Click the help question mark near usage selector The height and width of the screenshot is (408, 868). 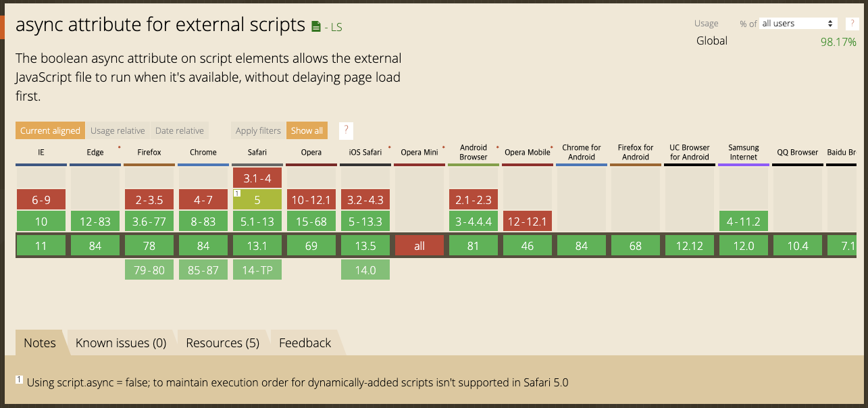[851, 24]
